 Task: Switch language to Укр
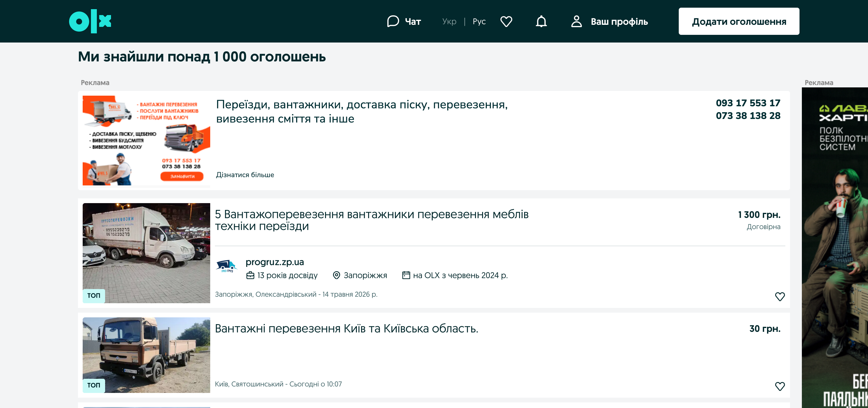tap(449, 22)
